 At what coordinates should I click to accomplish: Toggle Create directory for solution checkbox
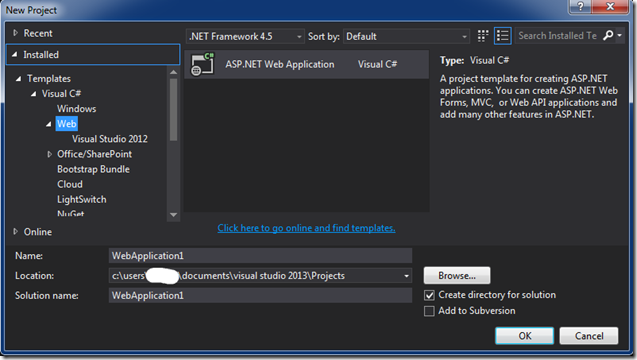429,295
